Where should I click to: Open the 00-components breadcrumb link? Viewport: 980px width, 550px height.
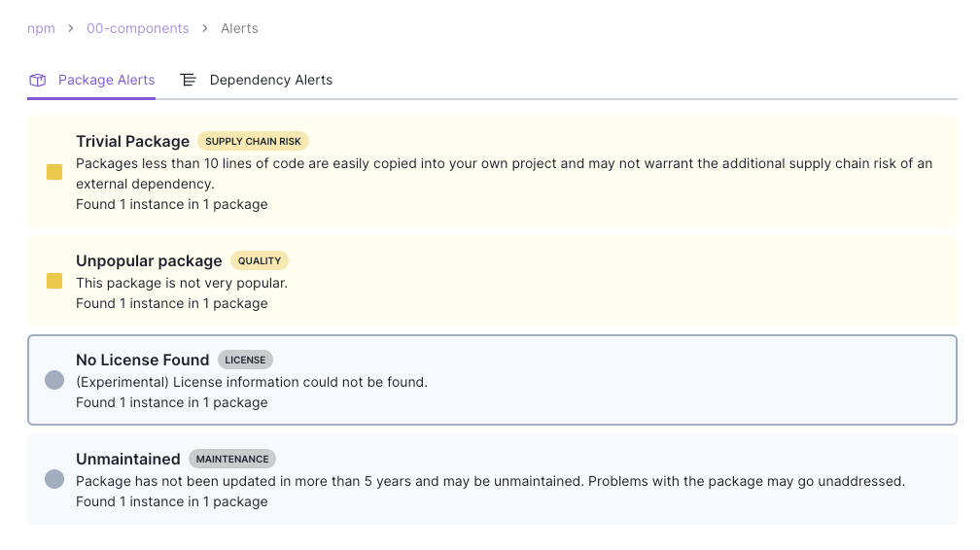pos(138,29)
